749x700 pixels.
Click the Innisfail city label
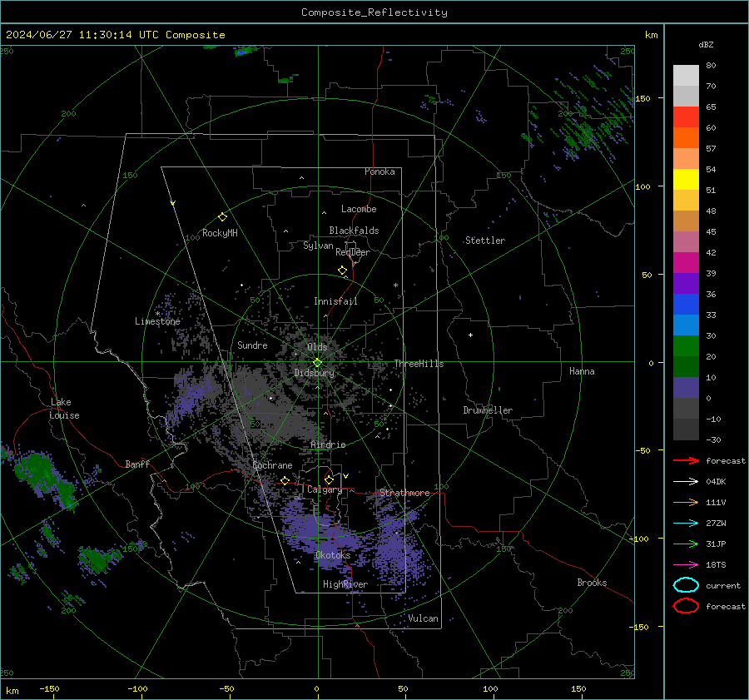[x=335, y=301]
